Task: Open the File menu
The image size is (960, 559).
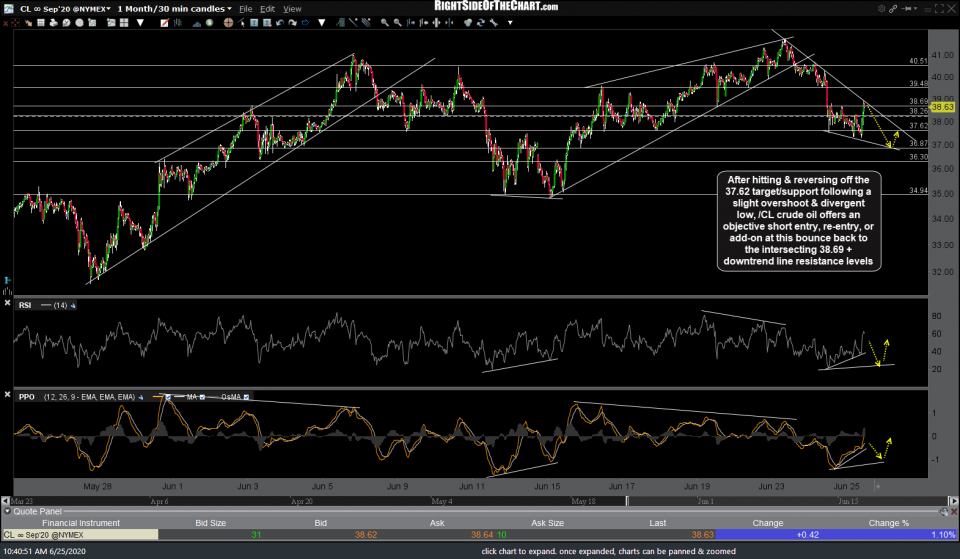Action: [245, 8]
